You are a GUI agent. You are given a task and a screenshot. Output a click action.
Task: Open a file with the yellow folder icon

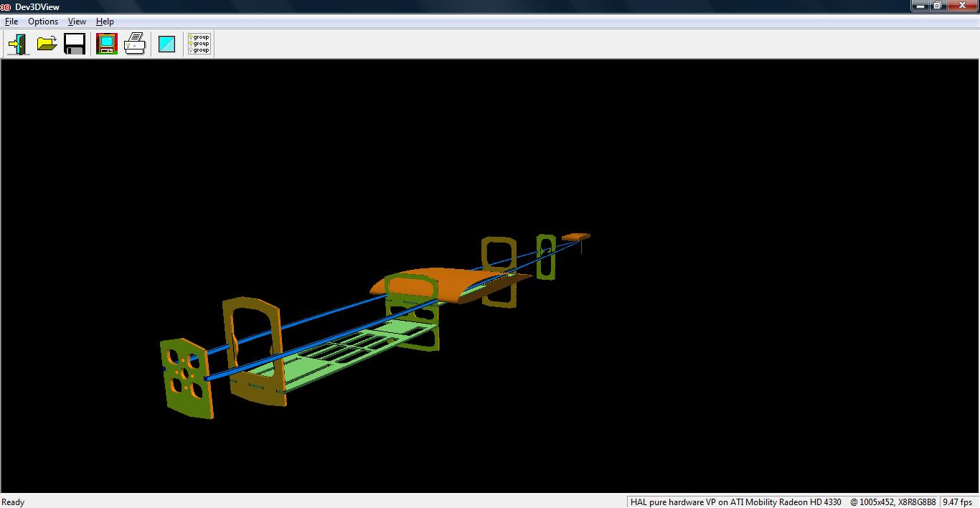(47, 44)
